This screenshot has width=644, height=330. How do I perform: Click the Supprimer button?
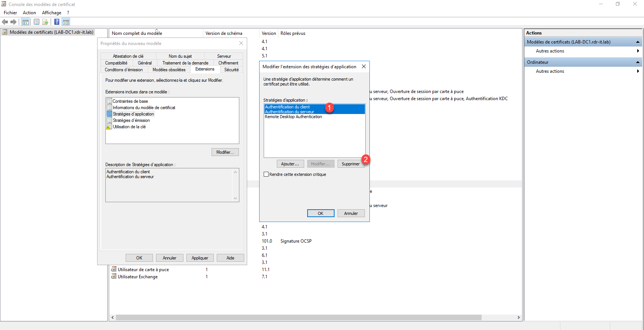click(350, 164)
